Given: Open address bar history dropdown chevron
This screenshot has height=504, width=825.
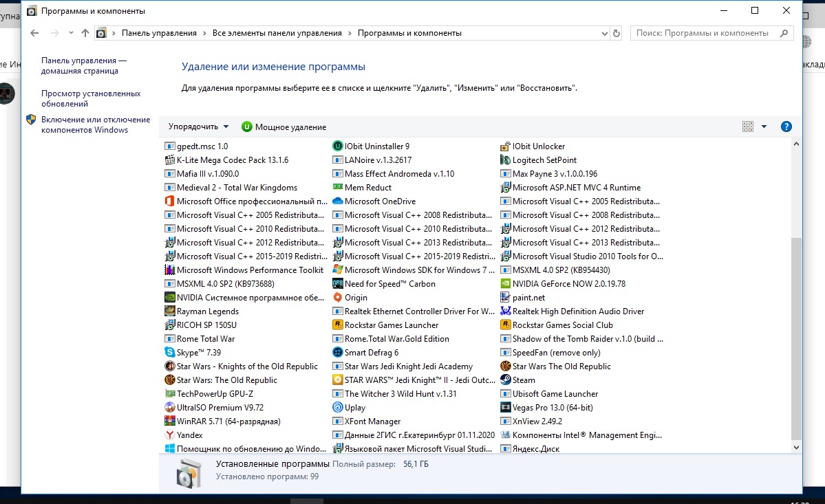Looking at the screenshot, I should (x=604, y=33).
